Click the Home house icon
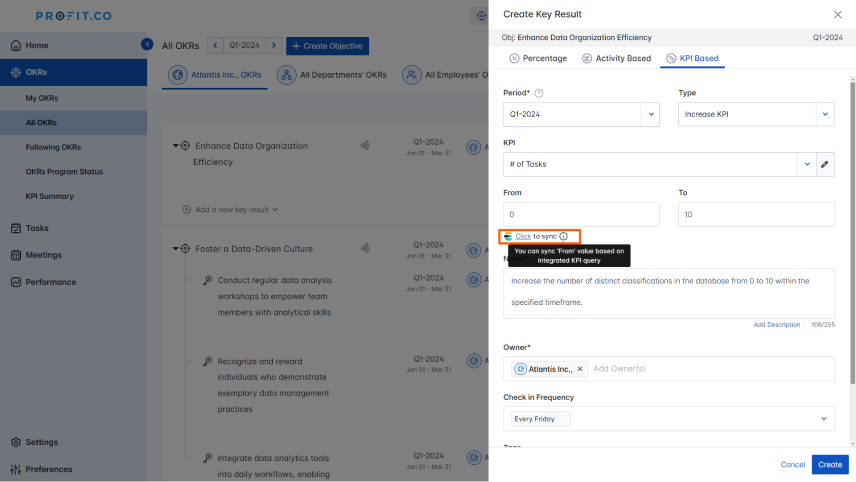Screen dimensions: 856x482 click(x=16, y=45)
